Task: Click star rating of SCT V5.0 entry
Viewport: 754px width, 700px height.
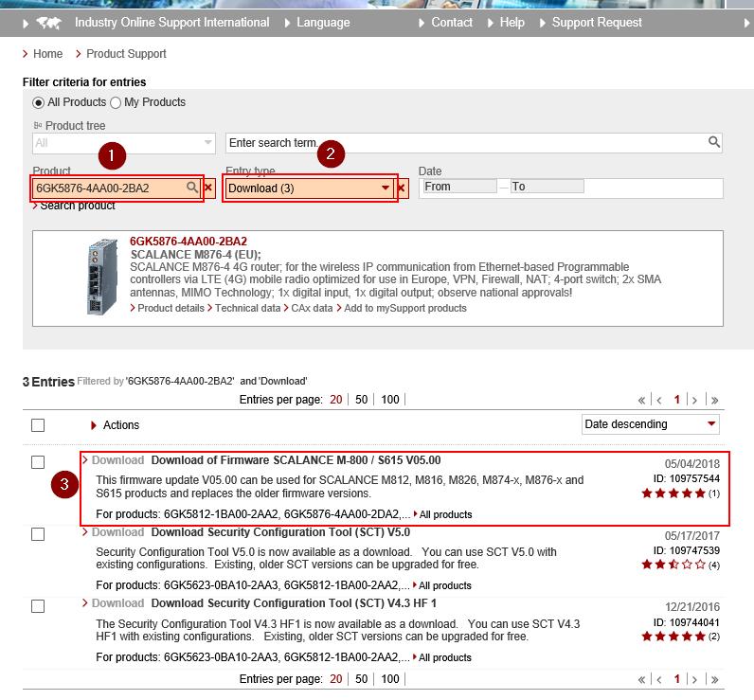Action: 673,565
